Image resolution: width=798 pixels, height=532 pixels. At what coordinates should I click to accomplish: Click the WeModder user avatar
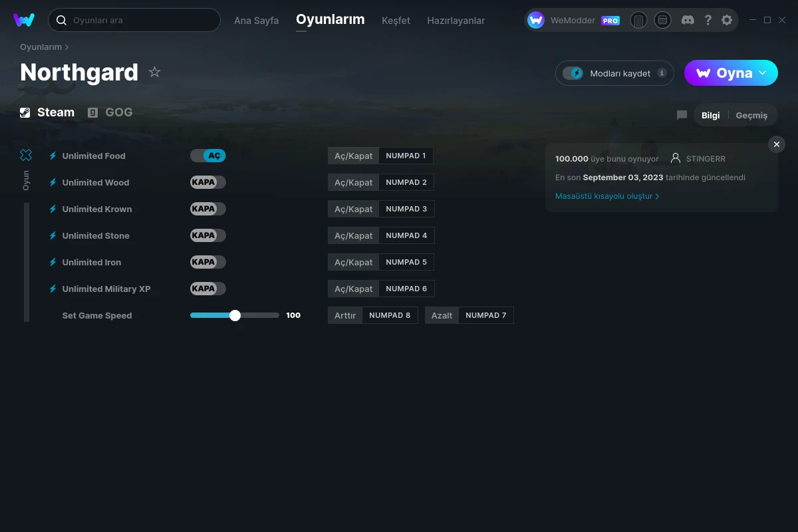pyautogui.click(x=536, y=20)
